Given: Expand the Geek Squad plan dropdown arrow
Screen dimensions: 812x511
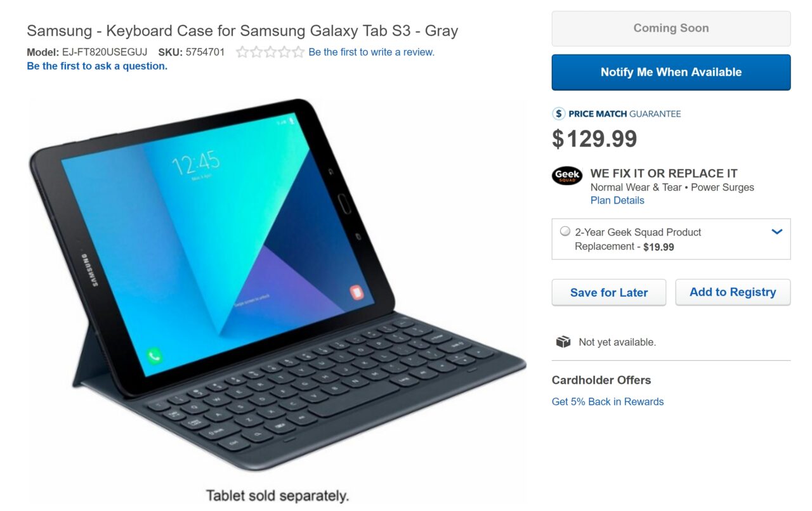Looking at the screenshot, I should pyautogui.click(x=776, y=232).
